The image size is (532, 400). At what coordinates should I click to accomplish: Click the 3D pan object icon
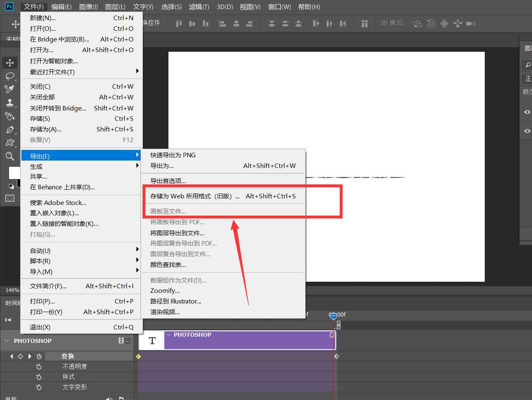click(x=444, y=23)
